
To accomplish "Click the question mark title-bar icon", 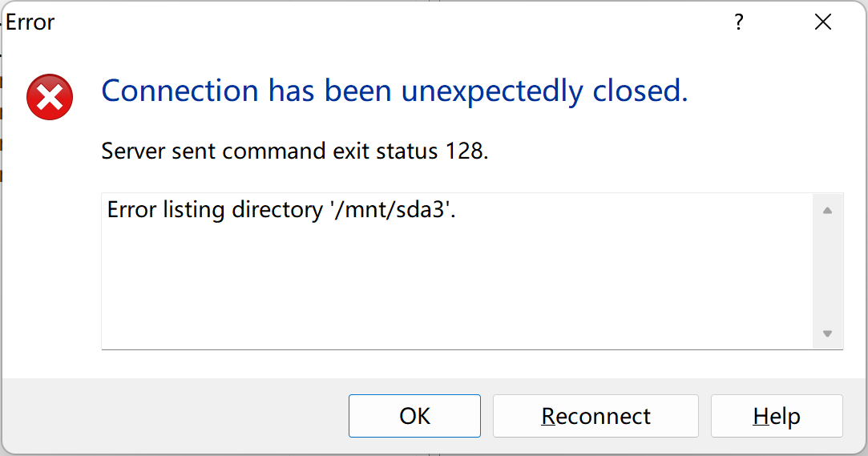I will pos(738,22).
